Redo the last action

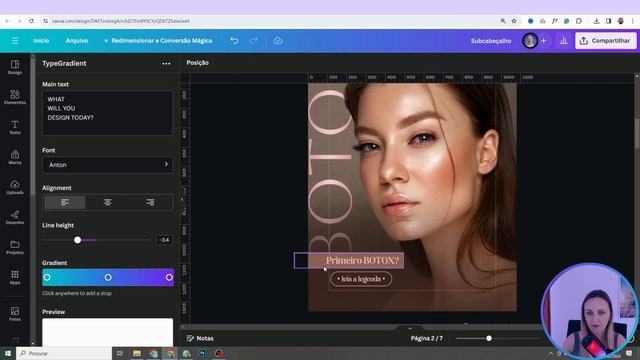tap(254, 41)
